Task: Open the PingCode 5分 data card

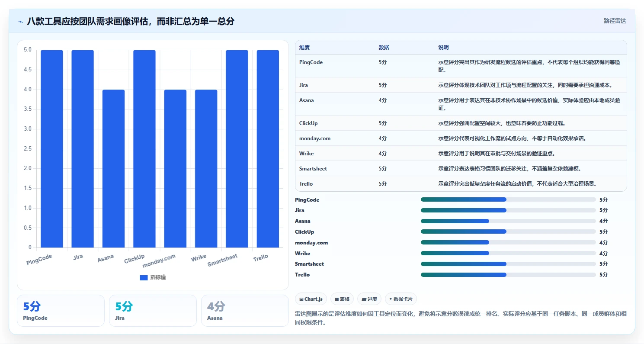Action: click(61, 311)
